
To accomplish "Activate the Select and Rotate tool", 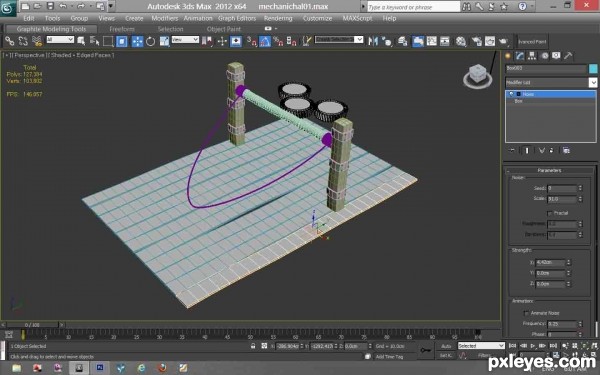I will [x=150, y=41].
